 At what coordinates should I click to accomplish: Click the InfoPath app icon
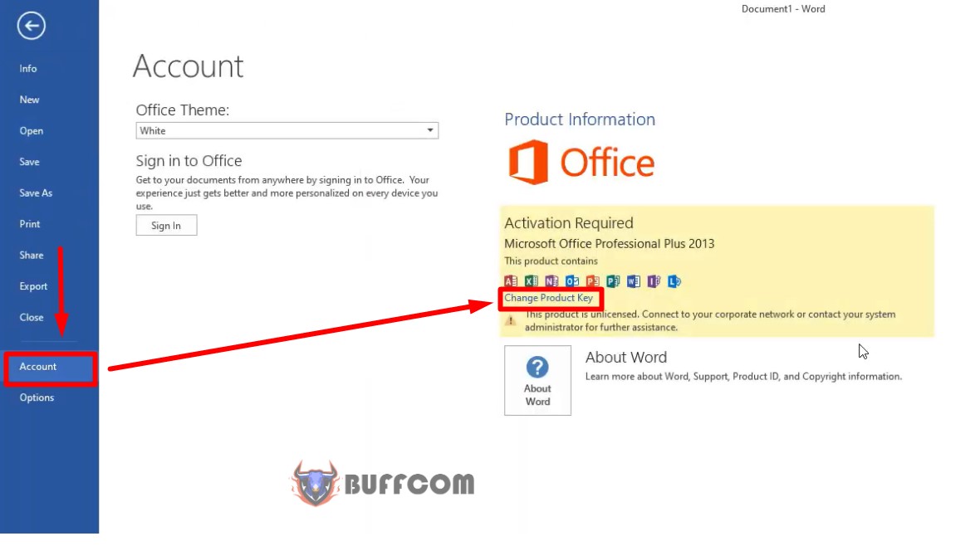tap(654, 281)
